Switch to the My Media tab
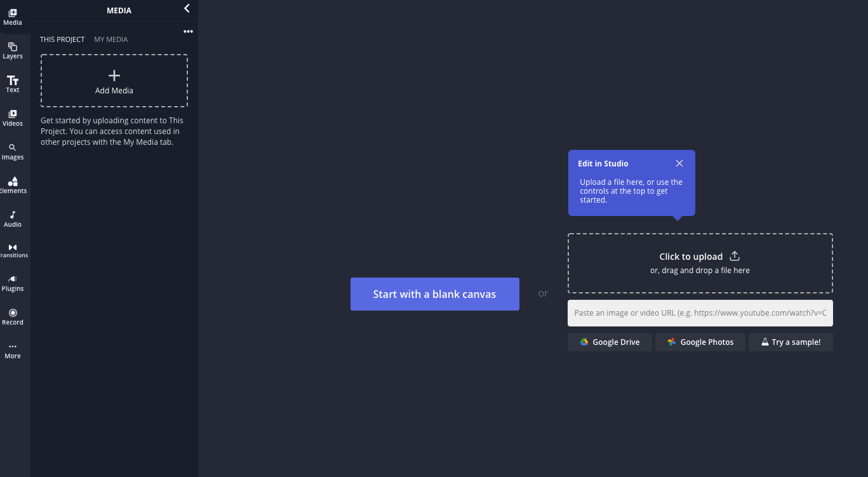 pos(111,39)
